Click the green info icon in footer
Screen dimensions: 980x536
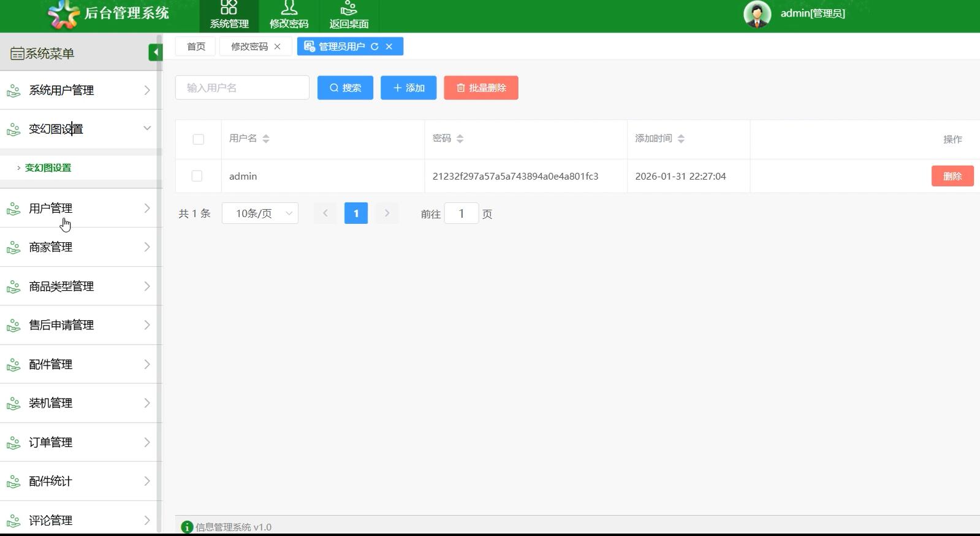tap(187, 527)
